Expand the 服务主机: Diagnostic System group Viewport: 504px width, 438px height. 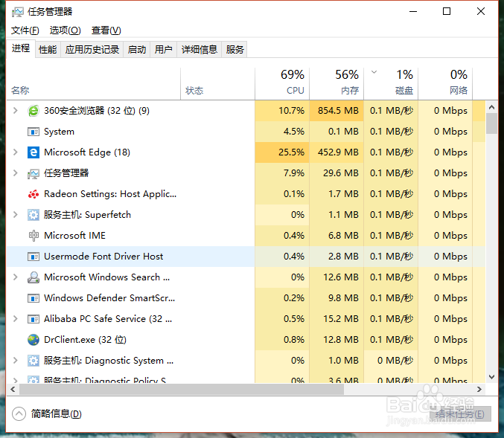coord(15,360)
